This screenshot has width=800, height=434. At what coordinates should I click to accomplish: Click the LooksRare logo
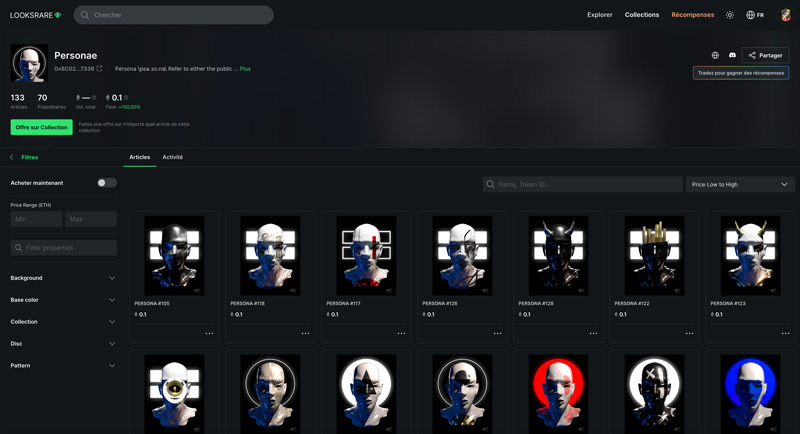pos(35,15)
